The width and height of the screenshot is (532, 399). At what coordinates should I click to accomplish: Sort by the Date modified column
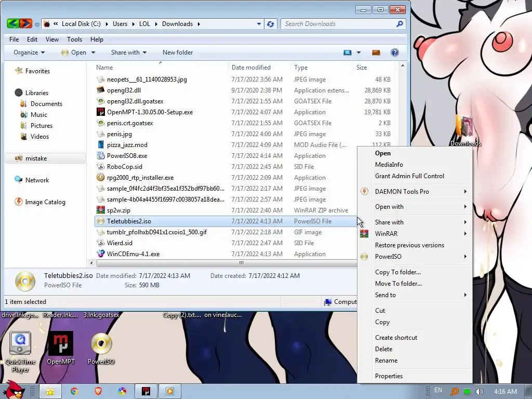260,67
